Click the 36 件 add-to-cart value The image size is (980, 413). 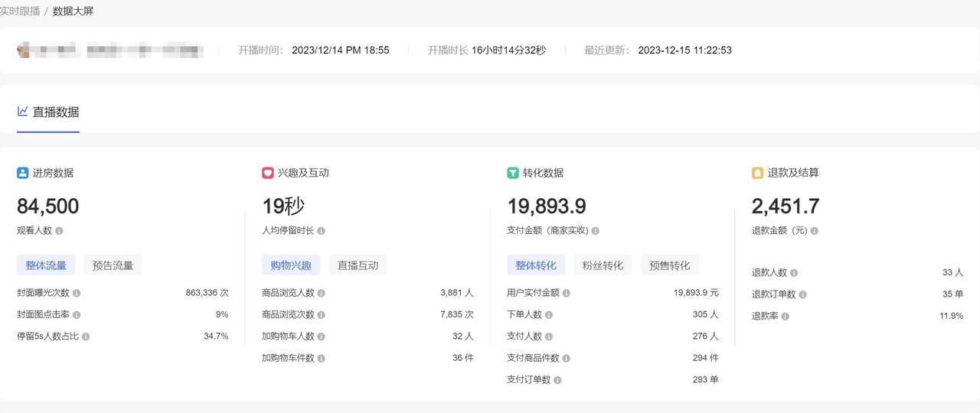(x=463, y=358)
